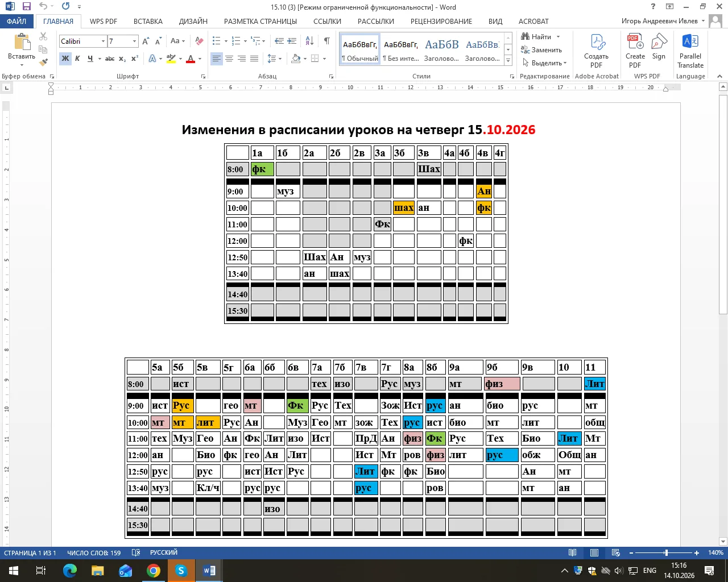Increase font size with grow font icon
The image size is (728, 582).
point(146,41)
